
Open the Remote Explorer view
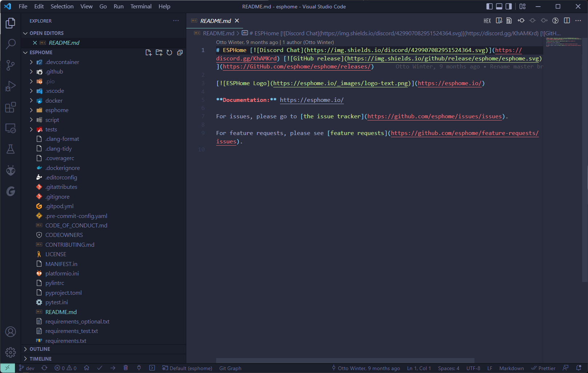coord(11,128)
